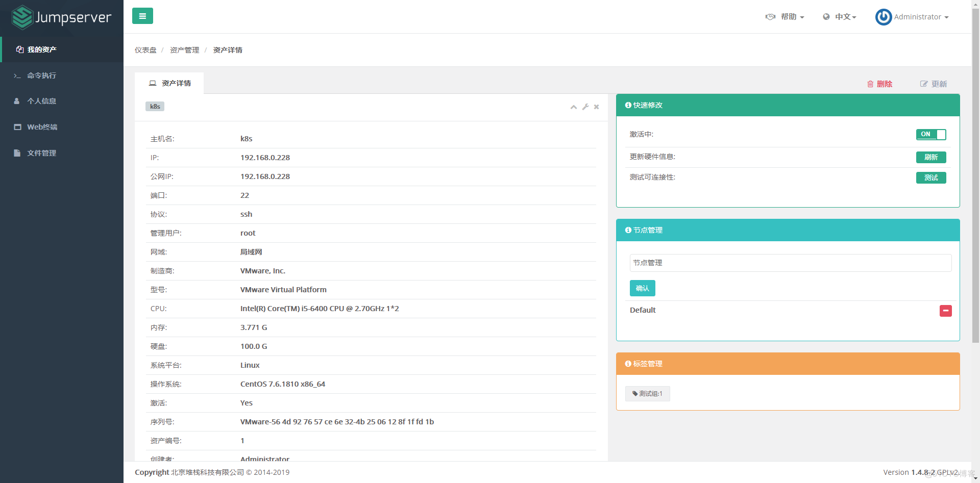The image size is (980, 483).
Task: Click the k8s label badge
Action: (155, 107)
